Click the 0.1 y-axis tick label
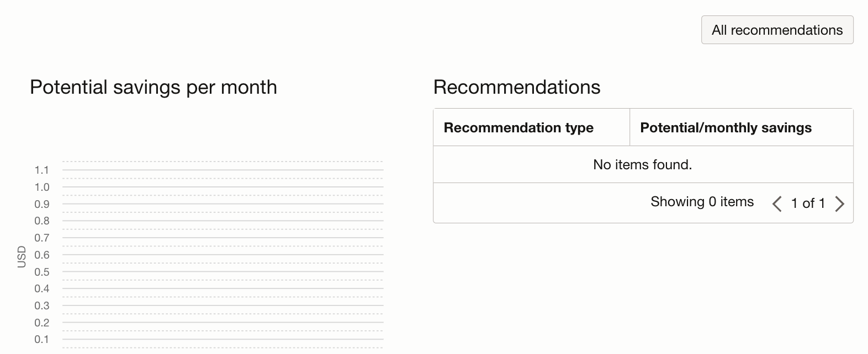868x354 pixels. (x=42, y=339)
